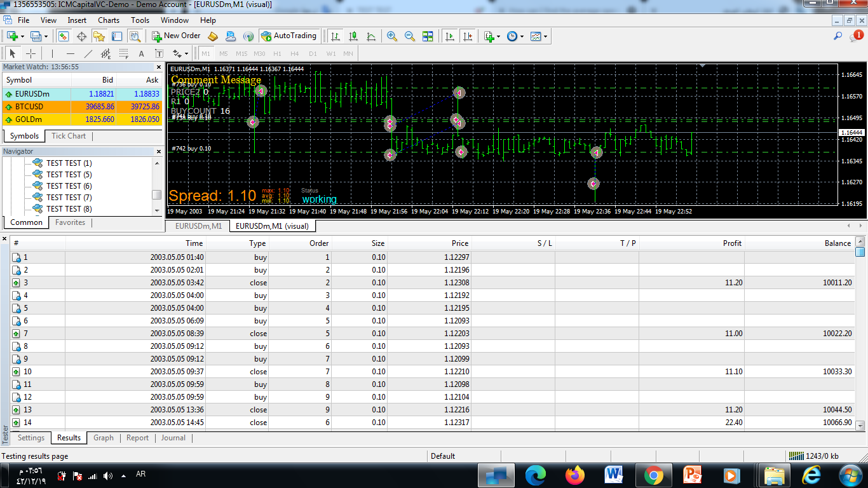
Task: Select the Vertical Line drawing tool
Action: coord(52,53)
